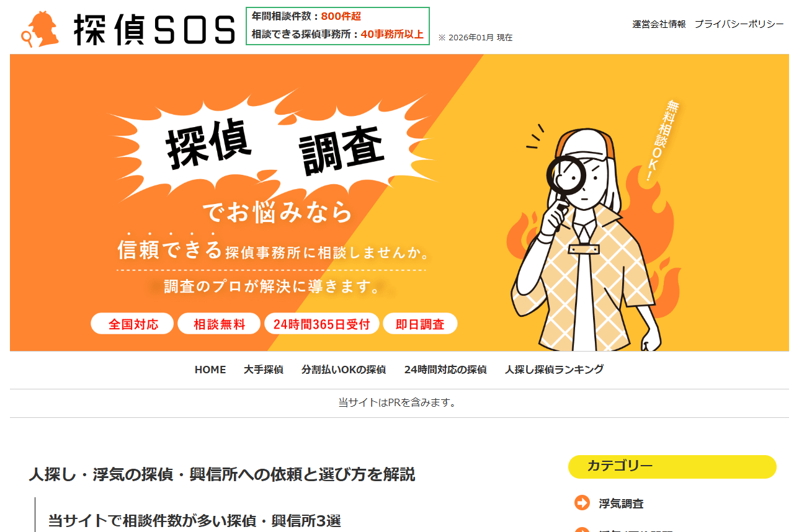Click the 探偵 調査 burst banner graphic
The image size is (799, 532).
point(273,146)
